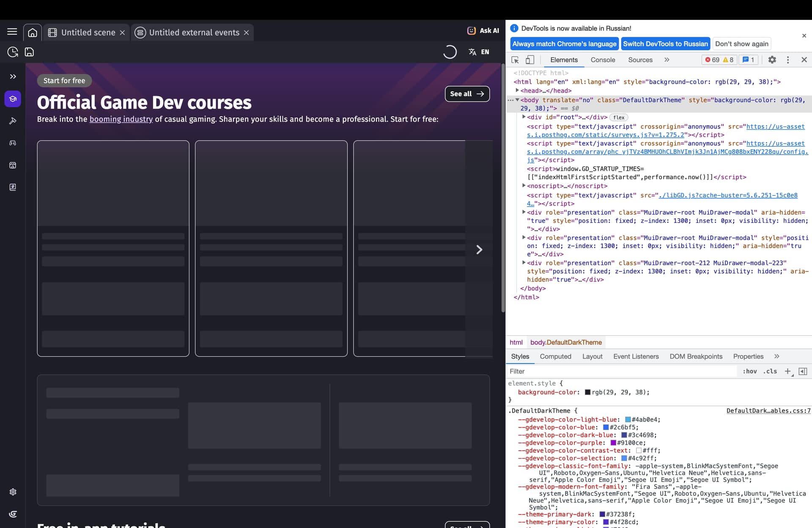Switch to the Console tab
The width and height of the screenshot is (812, 528).
603,60
